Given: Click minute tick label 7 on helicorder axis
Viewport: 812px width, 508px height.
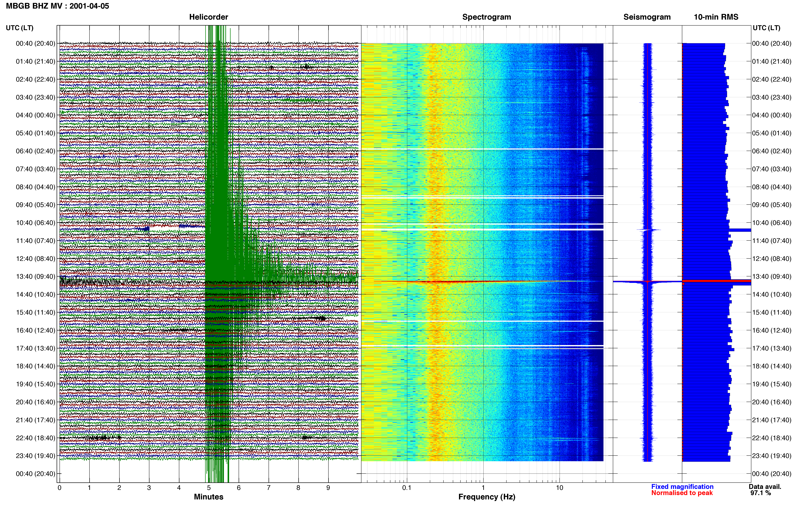Looking at the screenshot, I should (x=269, y=488).
